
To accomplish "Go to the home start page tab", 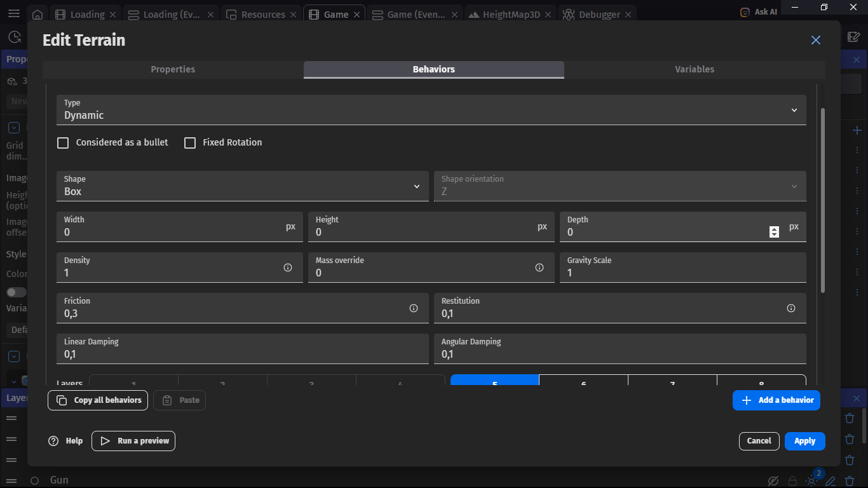I will [x=37, y=15].
